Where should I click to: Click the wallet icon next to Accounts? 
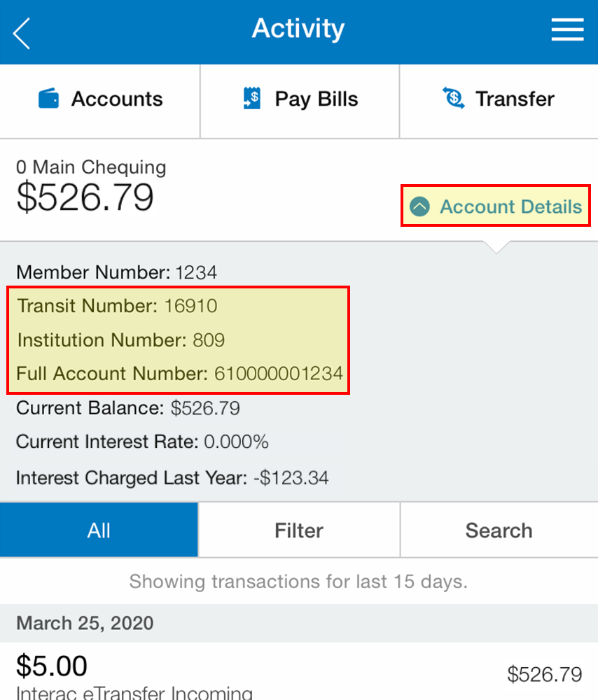(48, 99)
